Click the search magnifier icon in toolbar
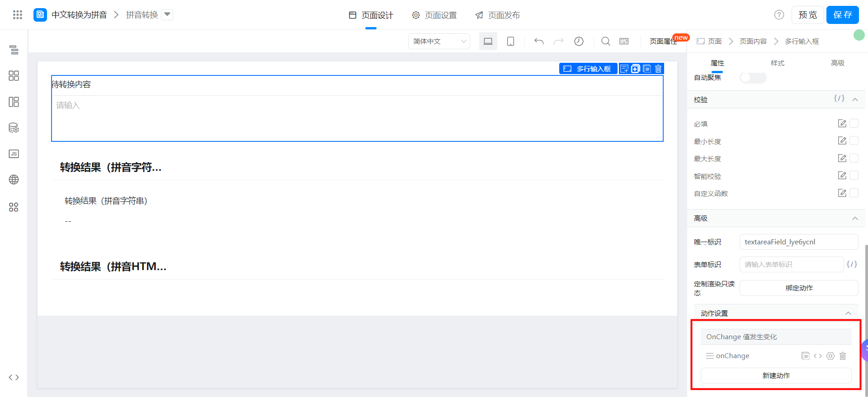Viewport: 868px width, 397px height. click(605, 41)
